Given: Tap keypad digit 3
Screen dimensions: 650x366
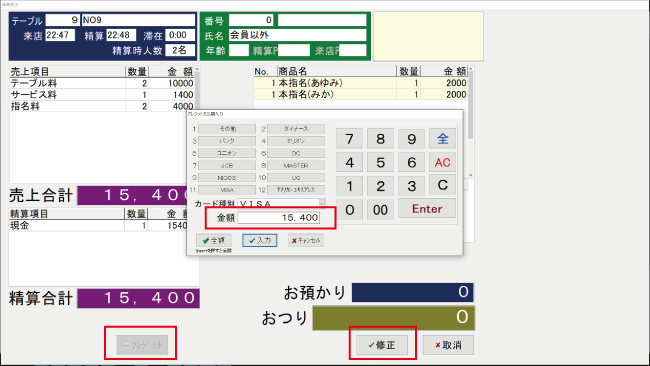Looking at the screenshot, I should (411, 186).
